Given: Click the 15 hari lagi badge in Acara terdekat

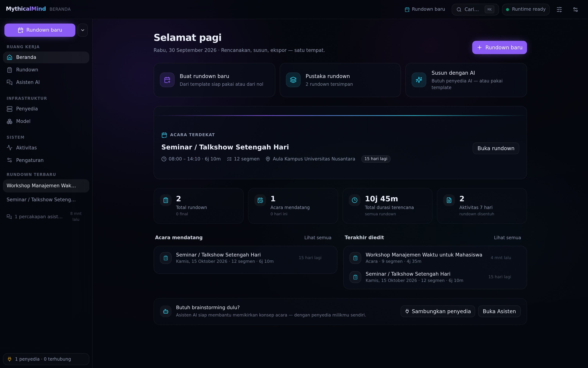Looking at the screenshot, I should [376, 159].
